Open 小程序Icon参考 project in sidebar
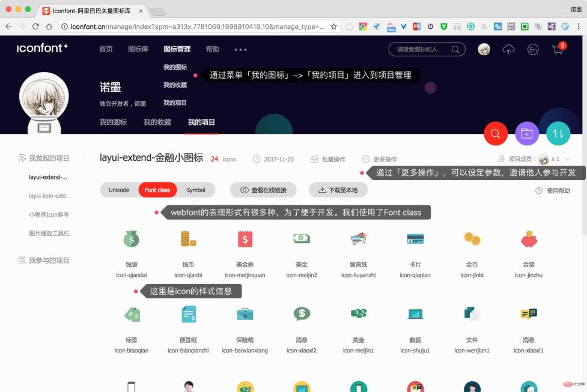This screenshot has width=587, height=392. point(49,215)
